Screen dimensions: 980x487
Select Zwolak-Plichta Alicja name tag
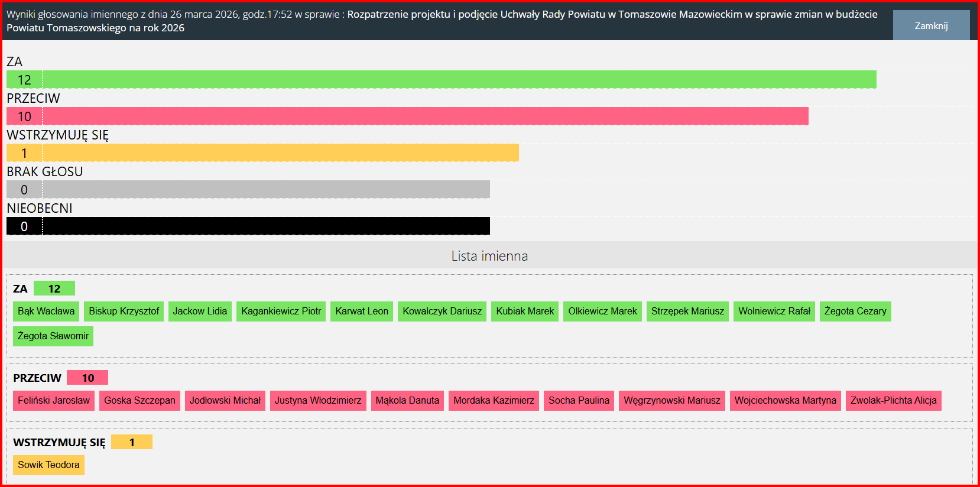[x=893, y=401]
